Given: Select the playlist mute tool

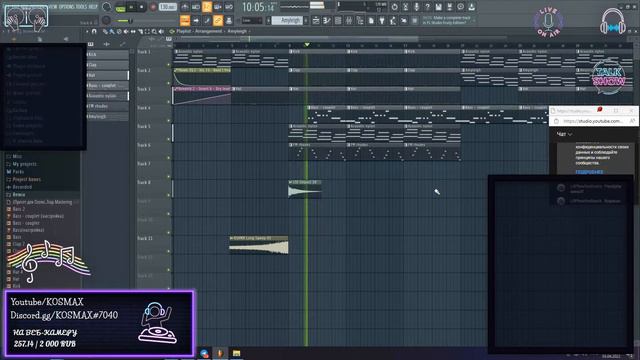Looking at the screenshot, I should [126, 31].
